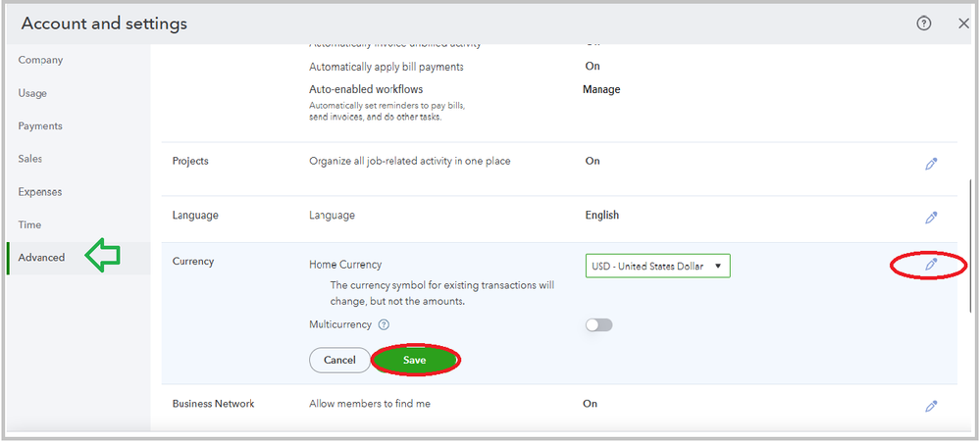The height and width of the screenshot is (442, 980).
Task: Go to the Payments tab
Action: click(x=40, y=125)
